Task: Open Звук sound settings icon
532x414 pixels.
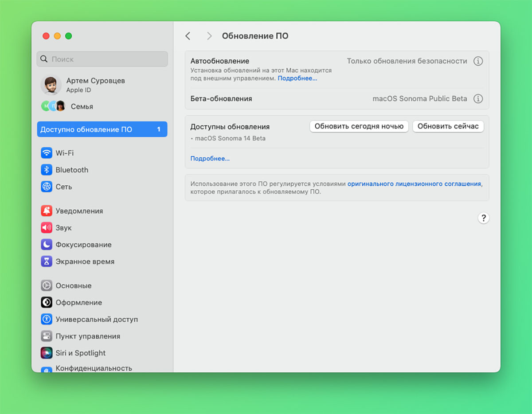Action: (47, 228)
